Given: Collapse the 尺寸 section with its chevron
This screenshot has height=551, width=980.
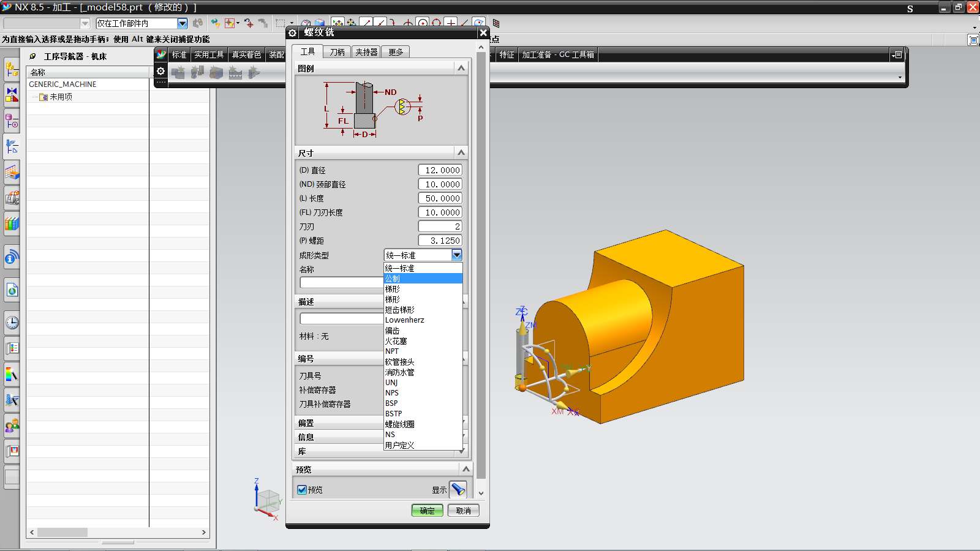Looking at the screenshot, I should pos(461,152).
